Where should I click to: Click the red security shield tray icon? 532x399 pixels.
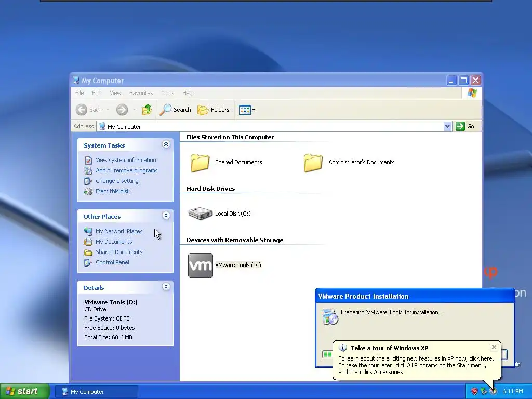point(474,392)
